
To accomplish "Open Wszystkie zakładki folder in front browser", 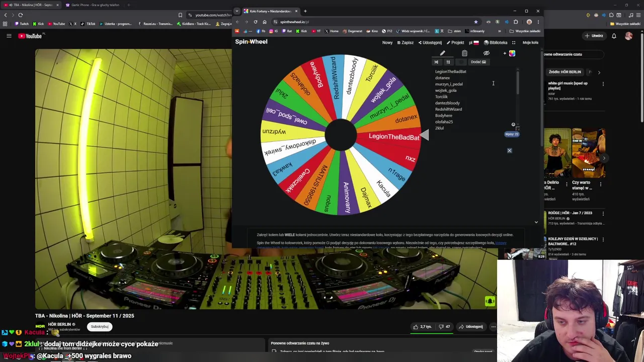I will [526, 31].
